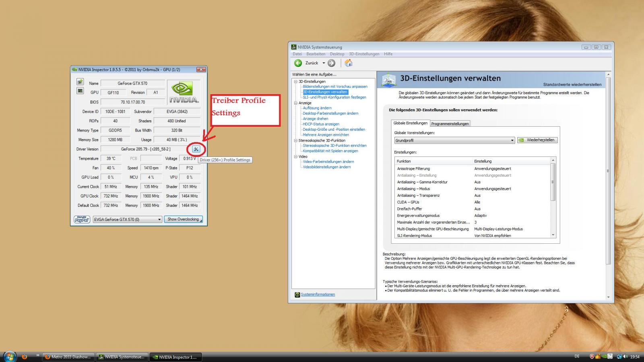The height and width of the screenshot is (362, 644).
Task: Go to the home icon in NVIDIA Systemsteuerung
Action: [349, 63]
